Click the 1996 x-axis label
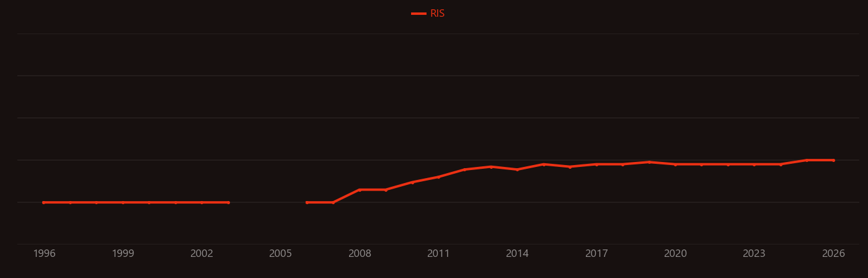Screen dimensions: 868x278 [x=44, y=254]
